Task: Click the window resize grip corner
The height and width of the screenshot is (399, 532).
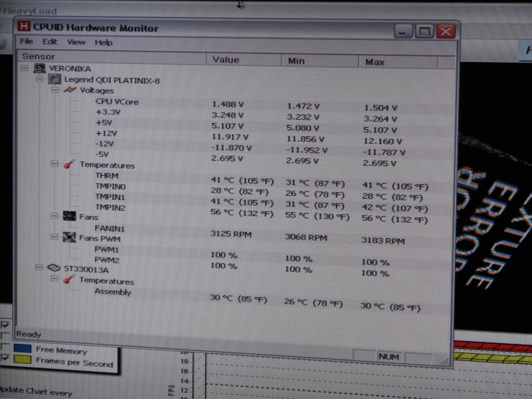Action: (x=444, y=362)
